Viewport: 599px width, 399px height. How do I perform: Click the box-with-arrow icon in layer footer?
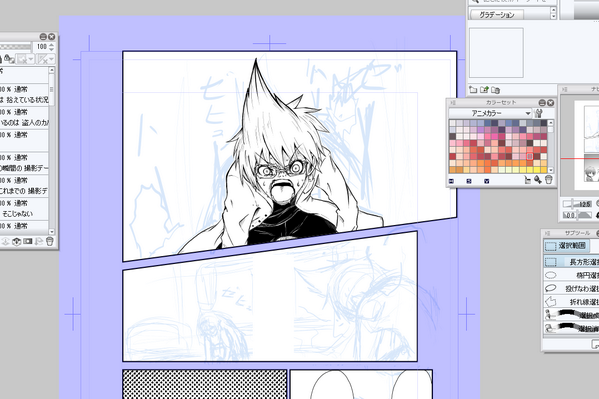(x=16, y=241)
